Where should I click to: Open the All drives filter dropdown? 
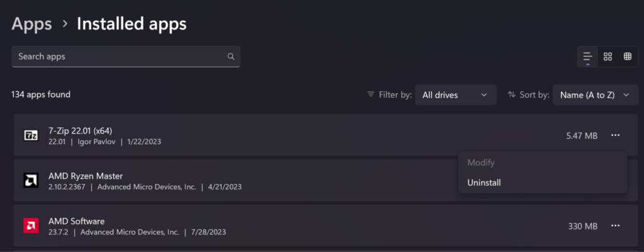pyautogui.click(x=455, y=95)
